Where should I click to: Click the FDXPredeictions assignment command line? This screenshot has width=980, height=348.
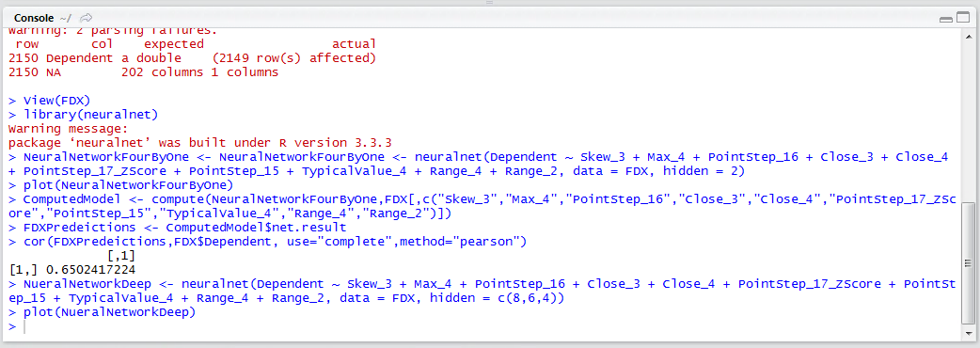(177, 228)
